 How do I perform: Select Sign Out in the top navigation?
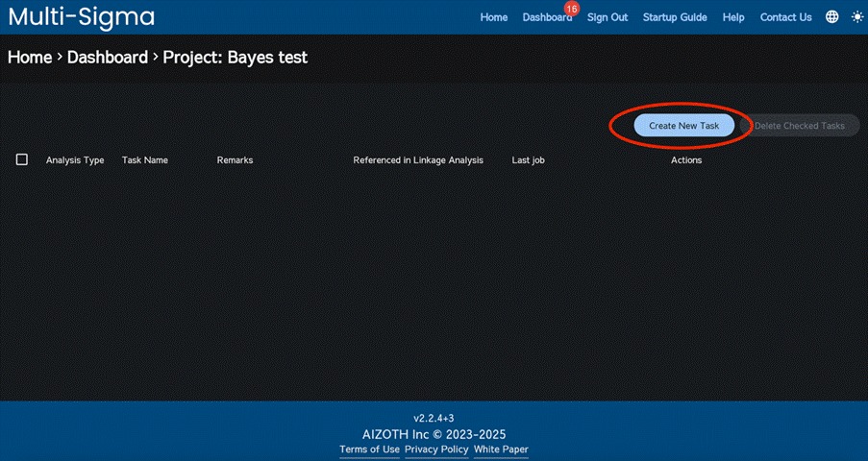pos(608,17)
